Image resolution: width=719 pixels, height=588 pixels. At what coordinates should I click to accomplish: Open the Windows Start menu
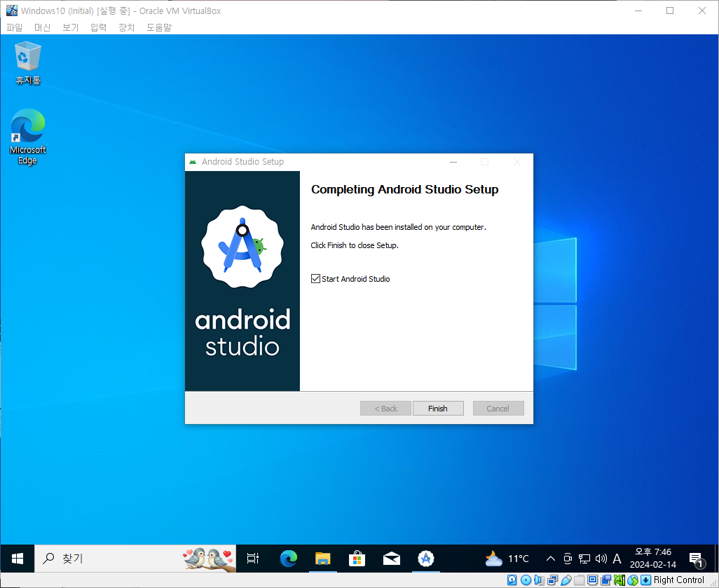(18, 559)
